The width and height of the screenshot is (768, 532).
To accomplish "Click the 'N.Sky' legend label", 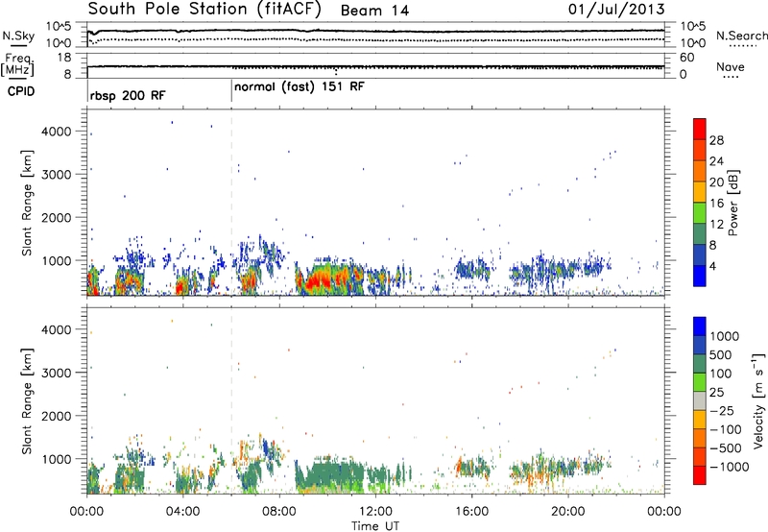I will click(18, 36).
